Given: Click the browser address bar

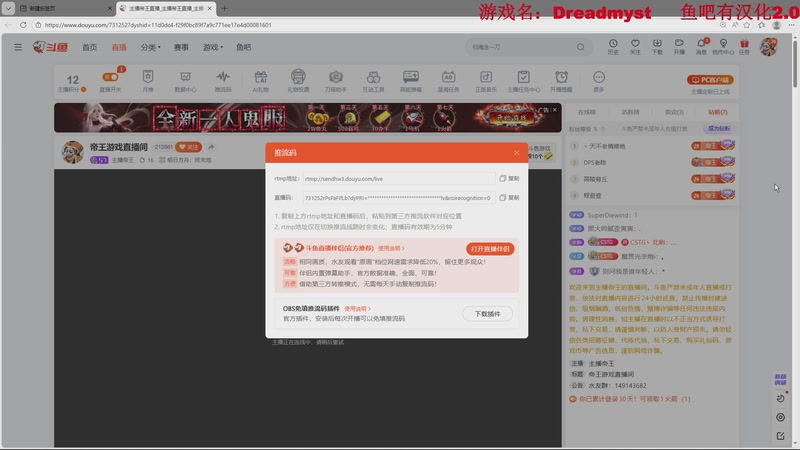Looking at the screenshot, I should (375, 24).
